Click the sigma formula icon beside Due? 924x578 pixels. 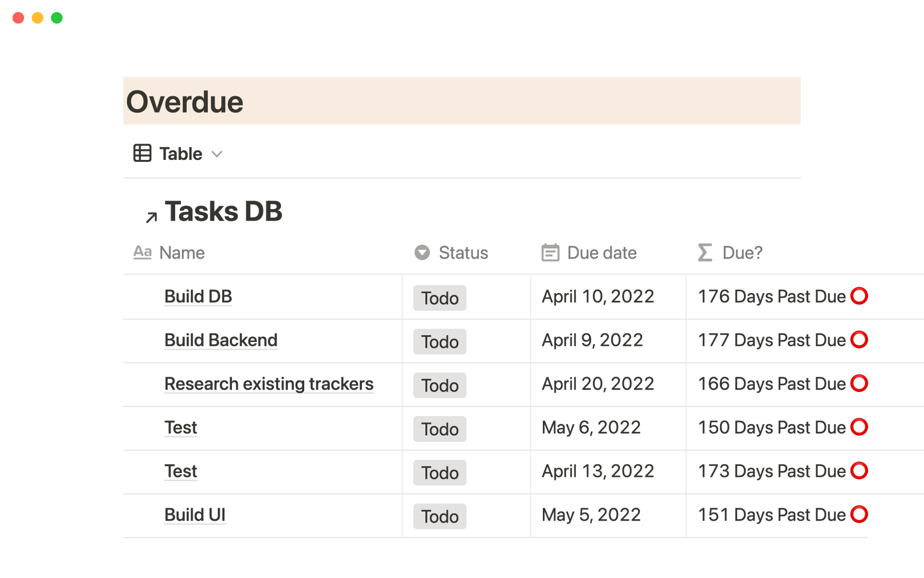coord(705,252)
